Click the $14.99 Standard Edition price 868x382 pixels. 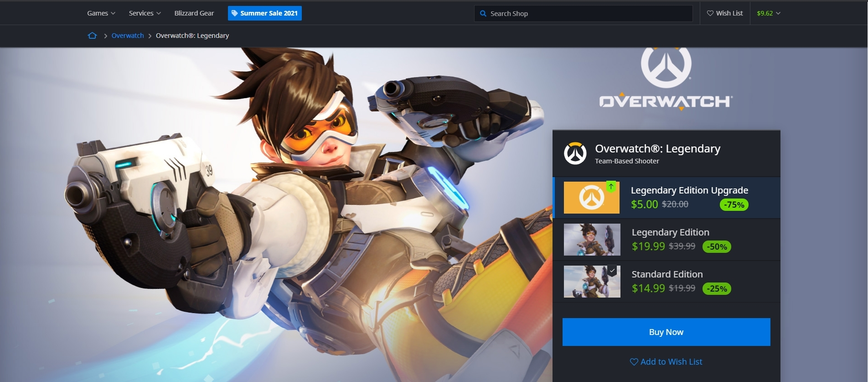pos(648,288)
